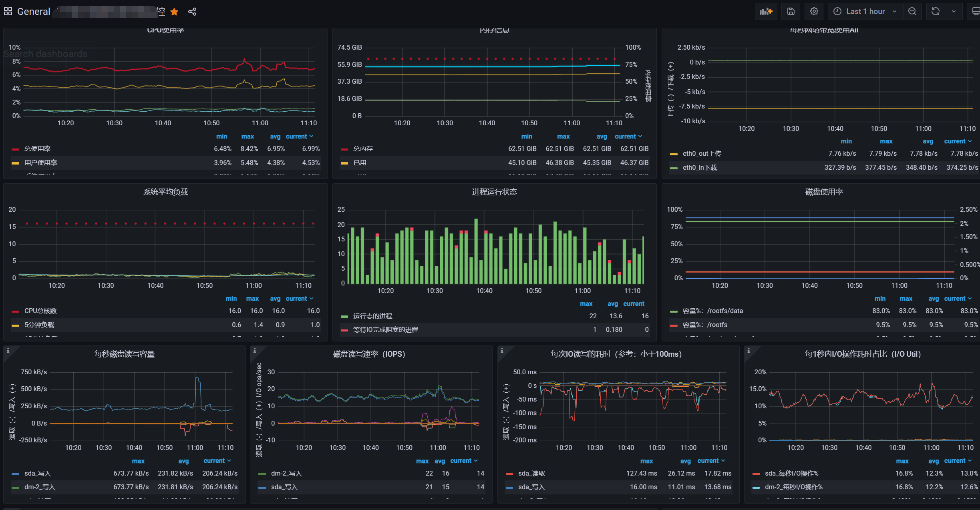Image resolution: width=980 pixels, height=510 pixels.
Task: Toggle 5分钟负载 series
Action: [x=39, y=325]
